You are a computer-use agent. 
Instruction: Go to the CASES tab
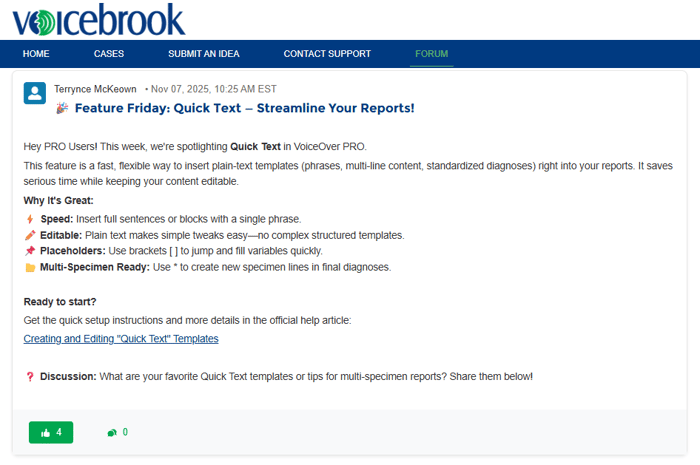109,54
